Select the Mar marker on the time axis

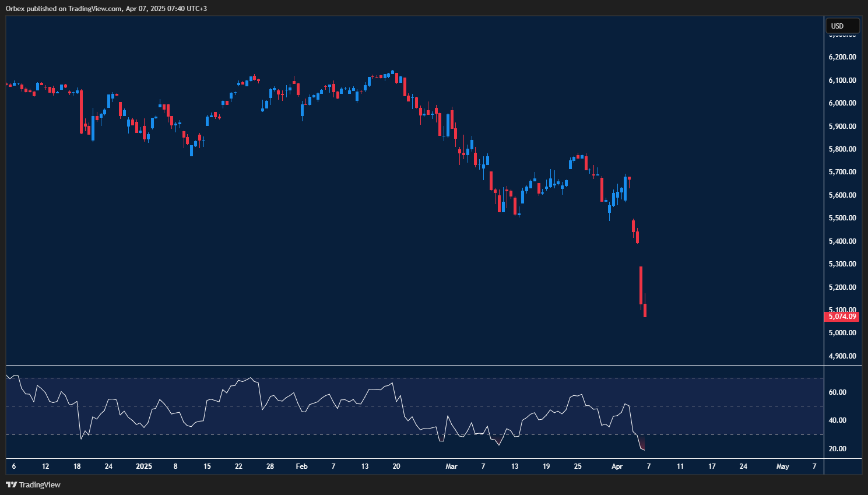(451, 466)
